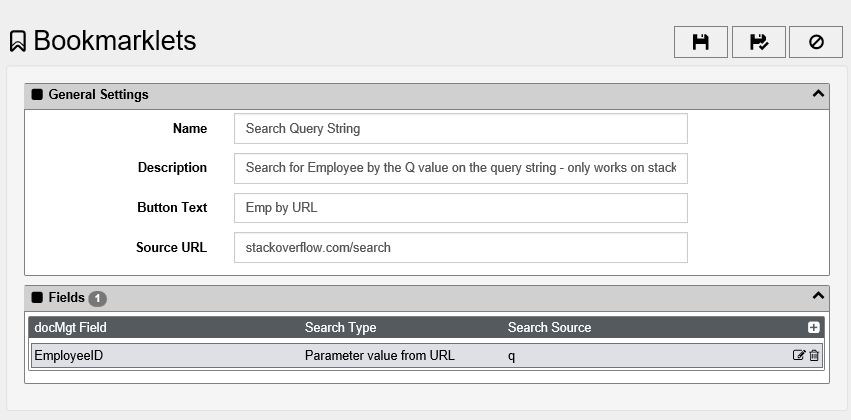Screen dimensions: 851x420
Task: Click into the Source URL field
Action: click(461, 247)
